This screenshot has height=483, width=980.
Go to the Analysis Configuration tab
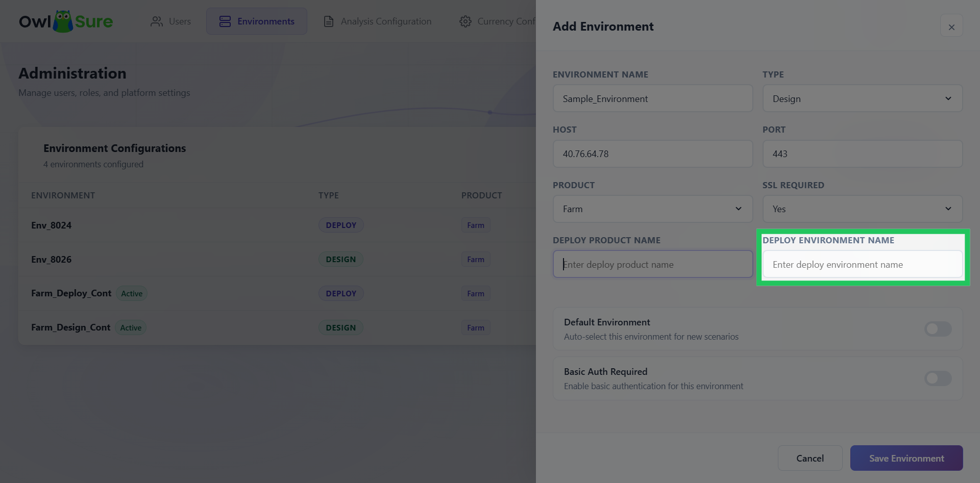pyautogui.click(x=378, y=21)
